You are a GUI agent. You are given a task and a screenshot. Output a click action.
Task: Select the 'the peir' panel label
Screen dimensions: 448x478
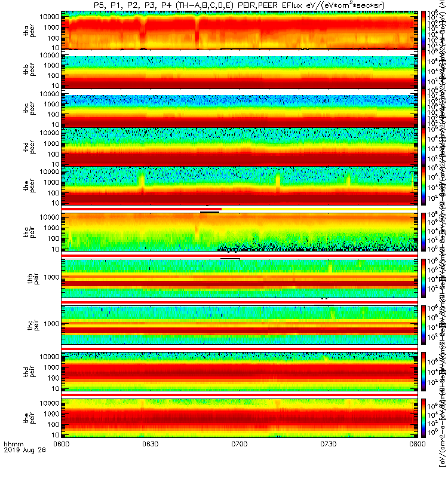tap(29, 418)
